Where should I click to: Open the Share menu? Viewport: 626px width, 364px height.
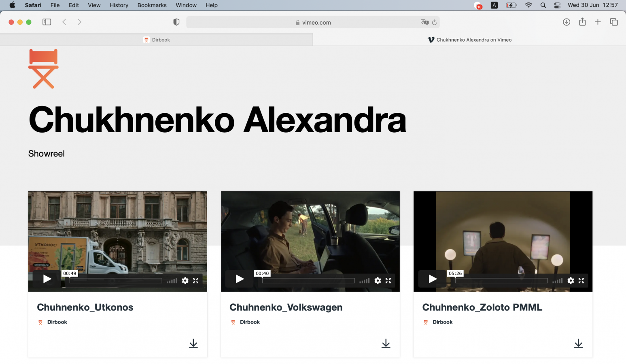[582, 22]
